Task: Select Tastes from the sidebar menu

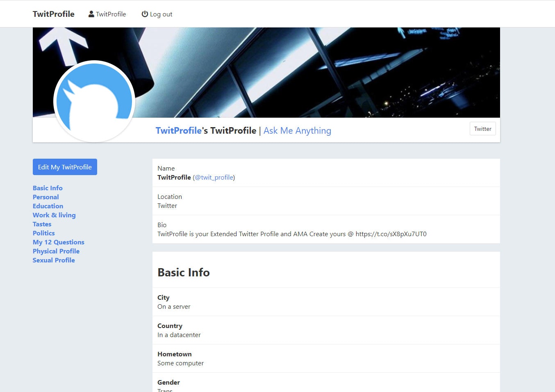Action: (x=42, y=224)
